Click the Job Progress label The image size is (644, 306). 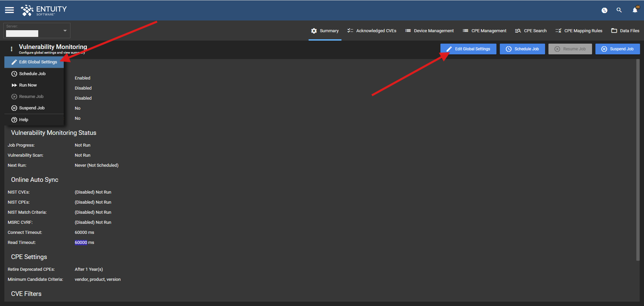point(21,145)
